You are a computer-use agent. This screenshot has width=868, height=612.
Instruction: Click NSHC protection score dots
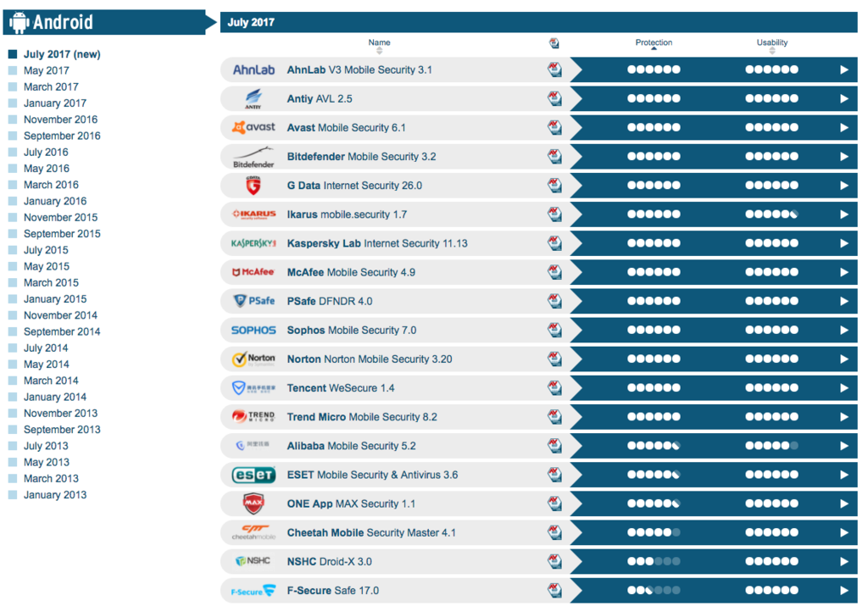(654, 561)
